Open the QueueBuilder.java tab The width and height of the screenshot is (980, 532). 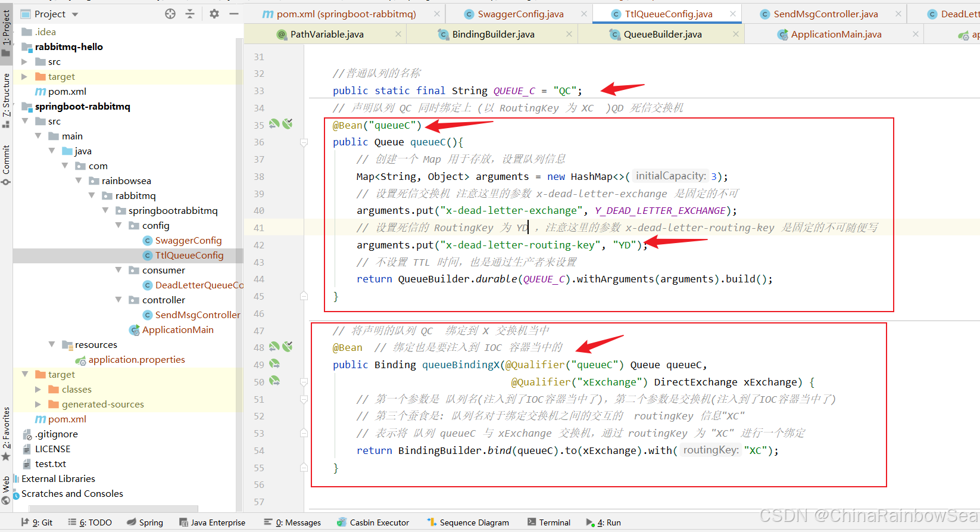[x=663, y=35]
